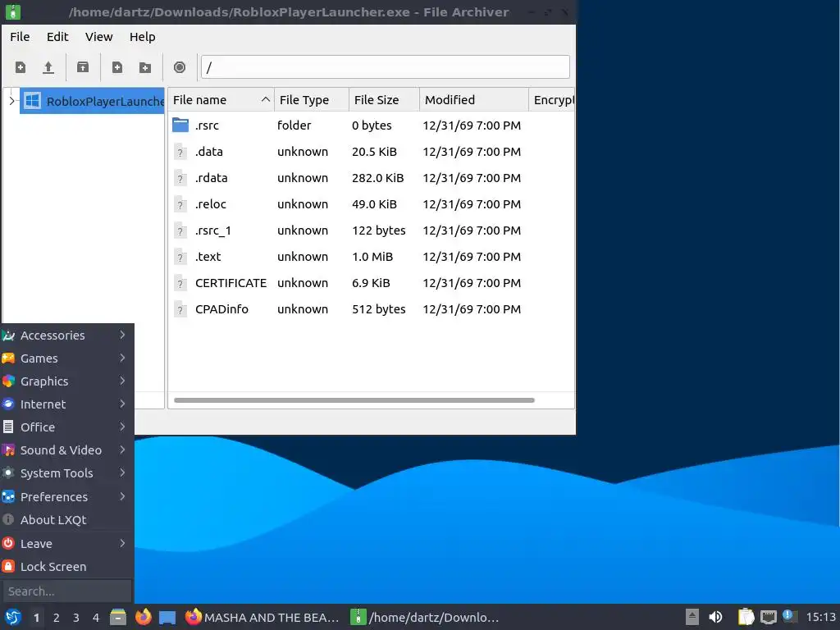Expand the Office submenu arrow
Viewport: 840px width, 630px height.
coord(122,427)
